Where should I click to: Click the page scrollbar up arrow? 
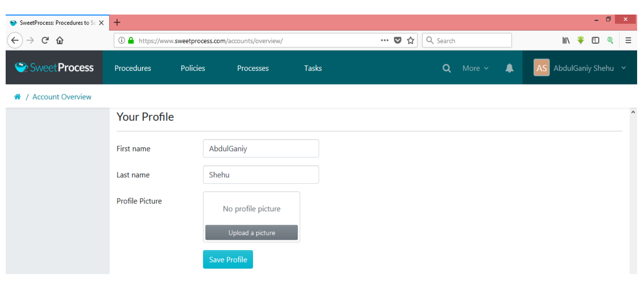click(633, 112)
